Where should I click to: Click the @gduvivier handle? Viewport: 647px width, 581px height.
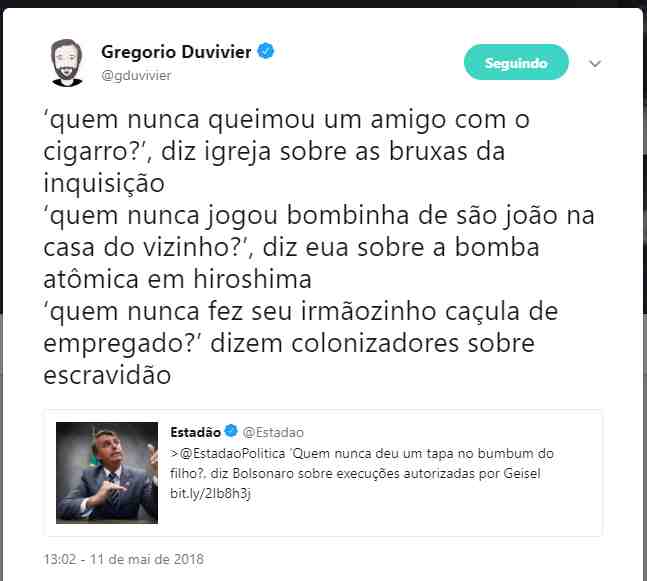(136, 76)
